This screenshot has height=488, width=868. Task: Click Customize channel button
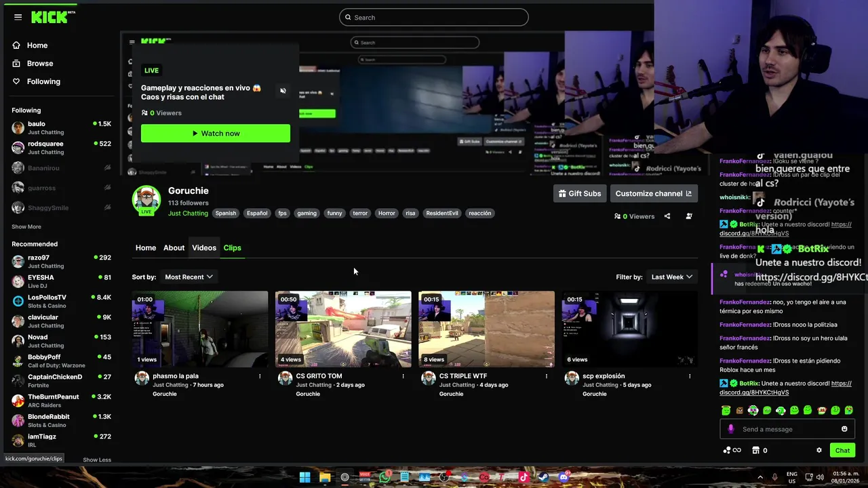pos(654,193)
